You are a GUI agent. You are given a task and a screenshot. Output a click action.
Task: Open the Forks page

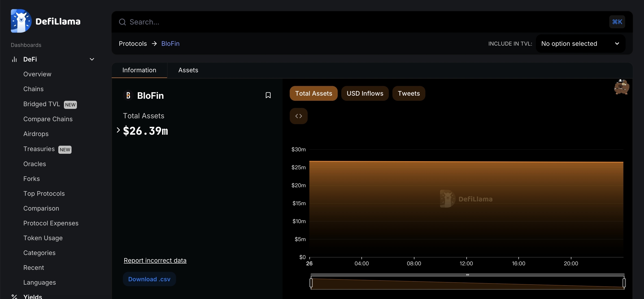31,179
